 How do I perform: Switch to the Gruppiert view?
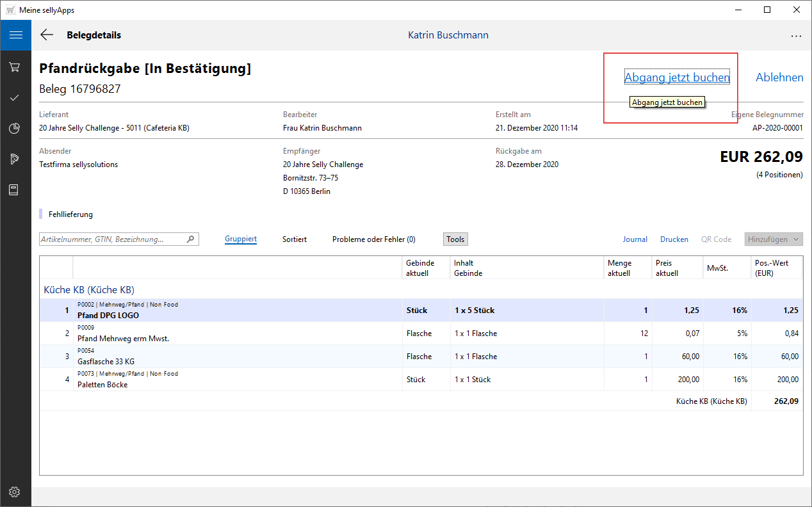pyautogui.click(x=241, y=239)
